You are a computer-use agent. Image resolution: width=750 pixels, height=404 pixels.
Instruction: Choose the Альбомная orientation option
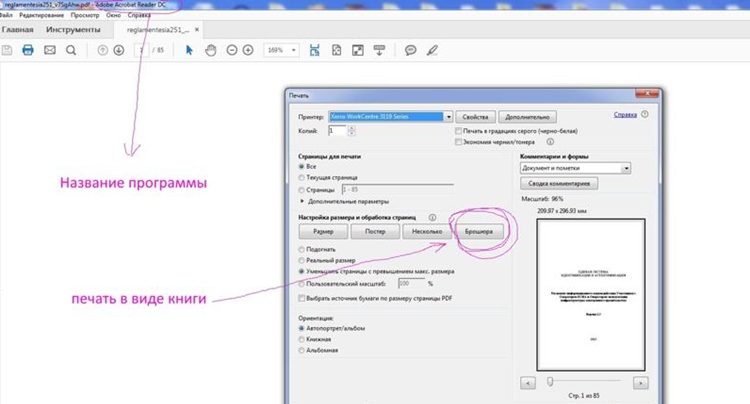pos(303,351)
